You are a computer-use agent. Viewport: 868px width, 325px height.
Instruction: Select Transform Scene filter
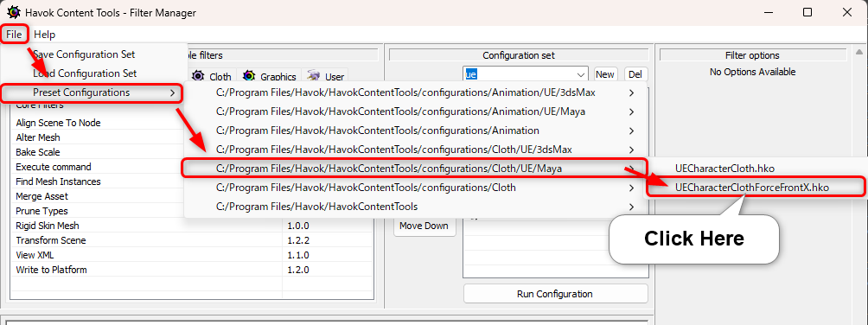click(x=50, y=240)
